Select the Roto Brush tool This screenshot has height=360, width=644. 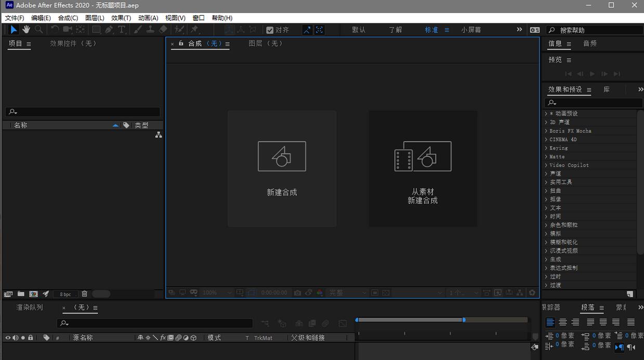click(180, 30)
